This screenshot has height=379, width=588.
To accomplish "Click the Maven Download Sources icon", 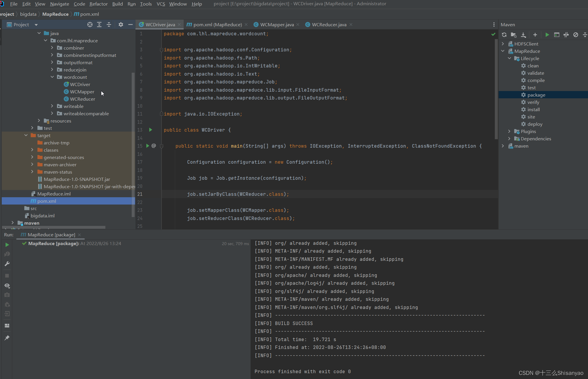I will (x=523, y=35).
